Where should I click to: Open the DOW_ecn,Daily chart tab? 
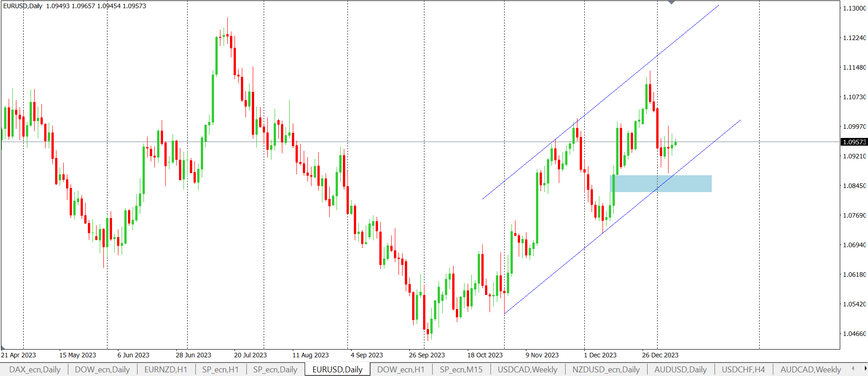click(102, 370)
